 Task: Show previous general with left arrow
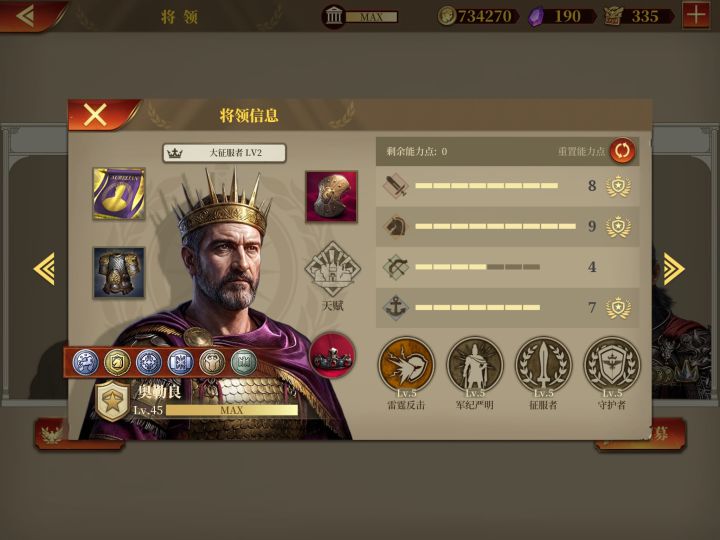tap(45, 269)
